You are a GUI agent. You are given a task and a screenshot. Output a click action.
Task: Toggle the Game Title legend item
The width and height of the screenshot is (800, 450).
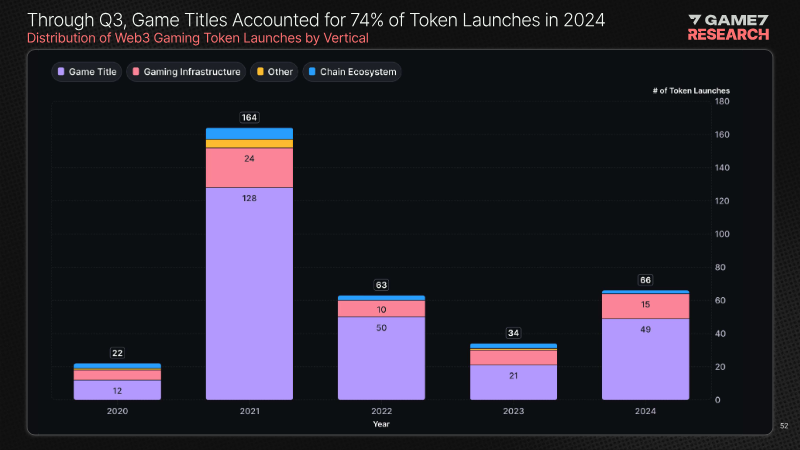click(x=90, y=72)
